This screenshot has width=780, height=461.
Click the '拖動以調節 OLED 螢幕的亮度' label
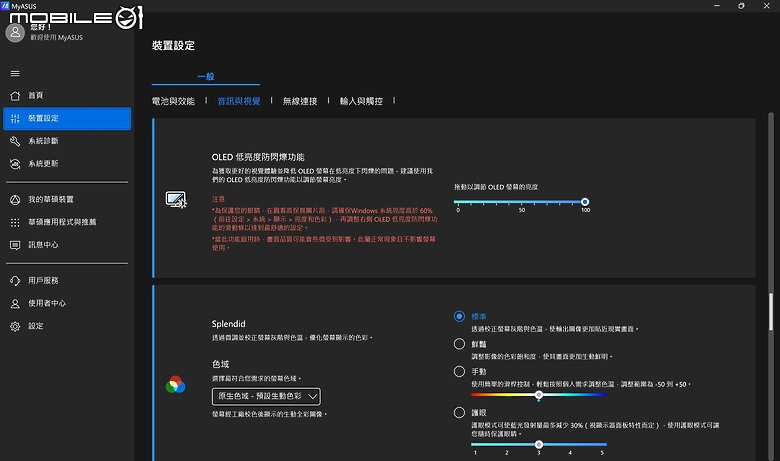coord(496,187)
